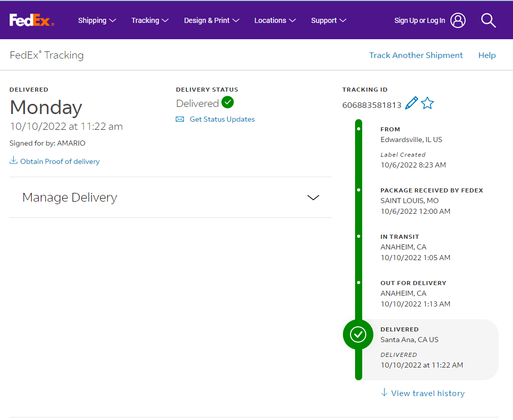Click the Design & Print chevron arrow
Viewport: 513px width, 420px height.
point(235,20)
